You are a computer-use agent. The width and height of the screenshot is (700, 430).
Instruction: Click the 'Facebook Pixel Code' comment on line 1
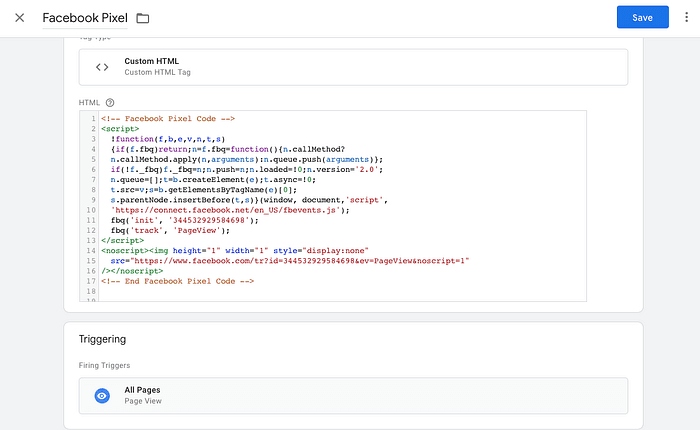click(168, 119)
